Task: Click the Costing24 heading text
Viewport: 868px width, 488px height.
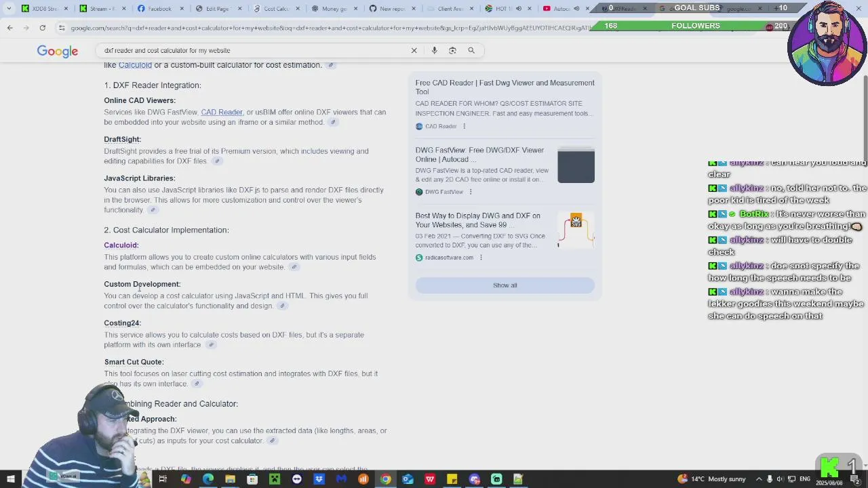Action: tap(122, 323)
